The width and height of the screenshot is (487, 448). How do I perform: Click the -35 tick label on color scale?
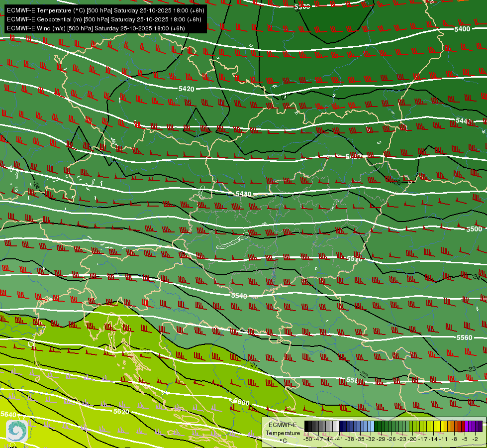[360, 439]
